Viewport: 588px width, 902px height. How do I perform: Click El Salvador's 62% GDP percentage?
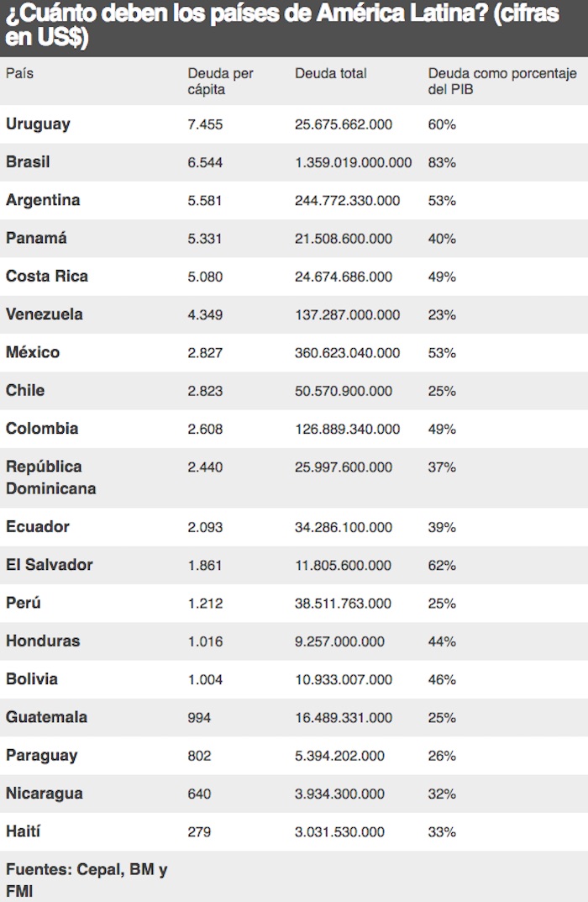coord(442,565)
